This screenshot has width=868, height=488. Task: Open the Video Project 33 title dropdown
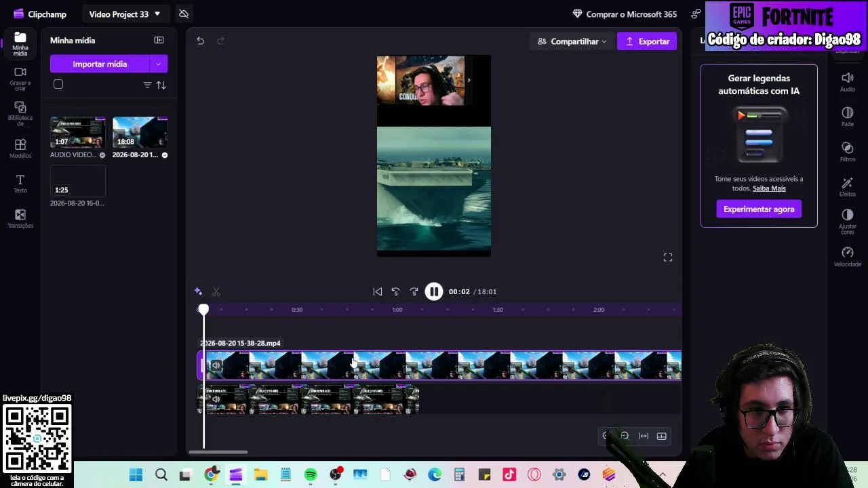pos(125,14)
